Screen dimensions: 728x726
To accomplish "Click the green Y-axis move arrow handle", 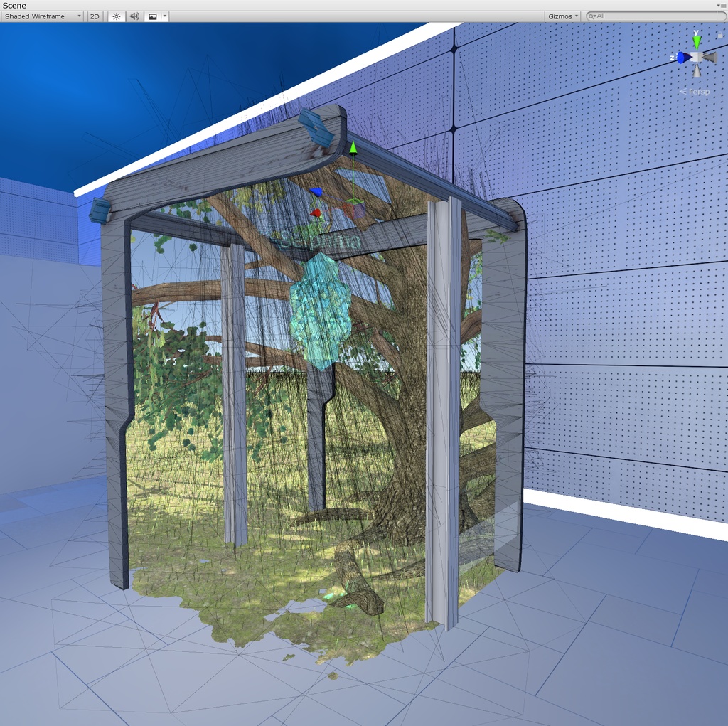I will coord(353,148).
